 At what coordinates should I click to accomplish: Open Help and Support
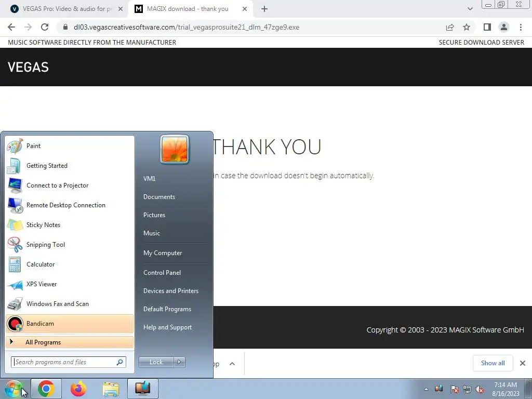coord(167,327)
